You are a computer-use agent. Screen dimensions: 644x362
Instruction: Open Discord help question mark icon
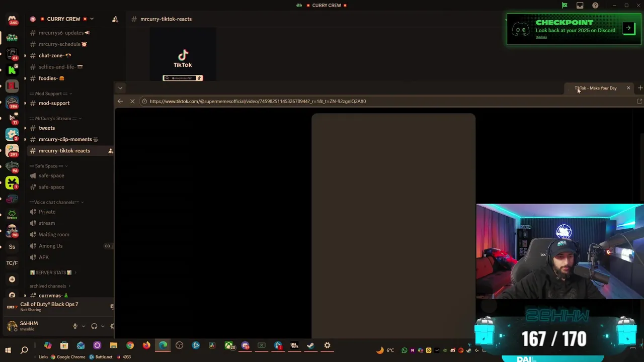pos(596,6)
